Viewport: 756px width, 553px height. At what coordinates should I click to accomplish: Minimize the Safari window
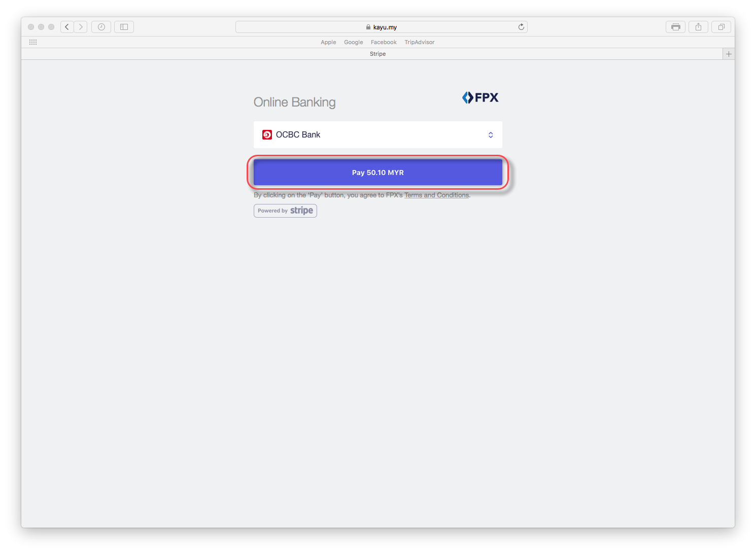[x=41, y=27]
